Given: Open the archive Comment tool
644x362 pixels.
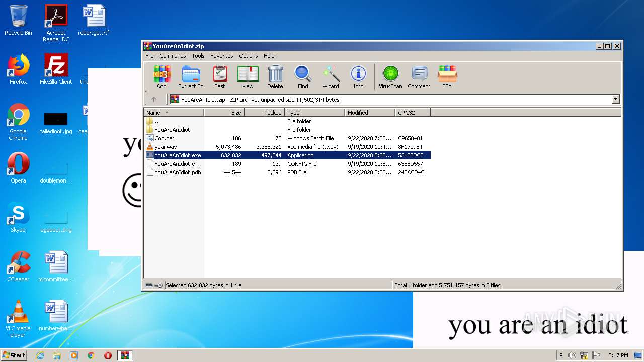Looking at the screenshot, I should tap(419, 77).
